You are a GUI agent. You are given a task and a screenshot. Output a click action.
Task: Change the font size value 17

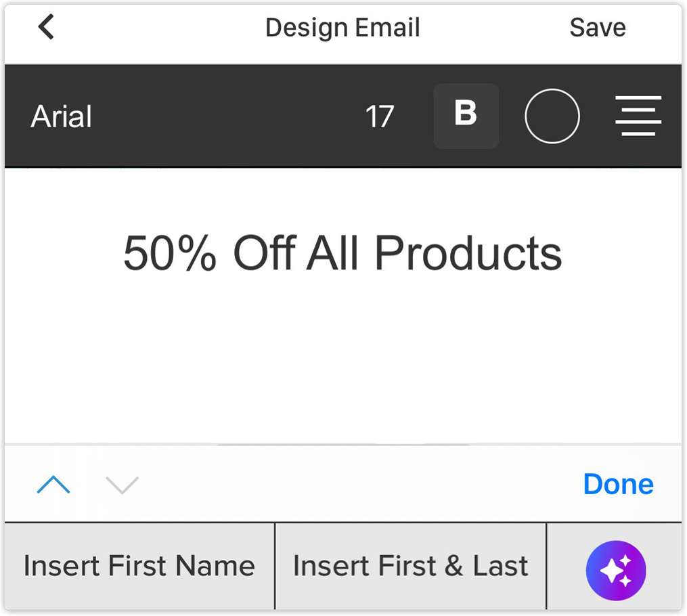(380, 116)
